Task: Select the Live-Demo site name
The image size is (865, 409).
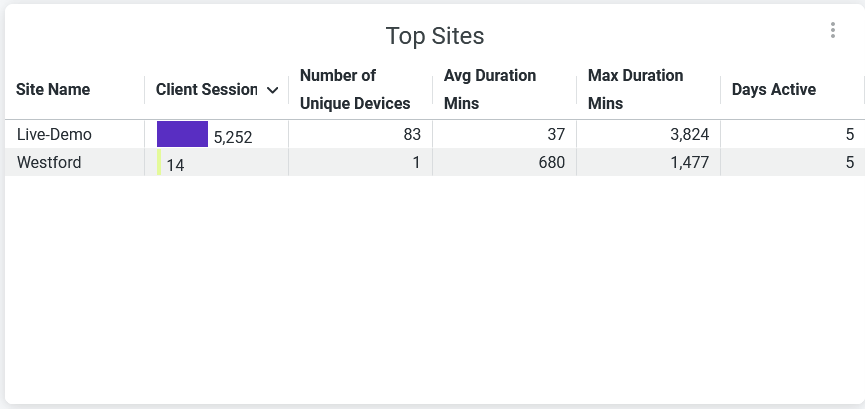Action: 47,135
